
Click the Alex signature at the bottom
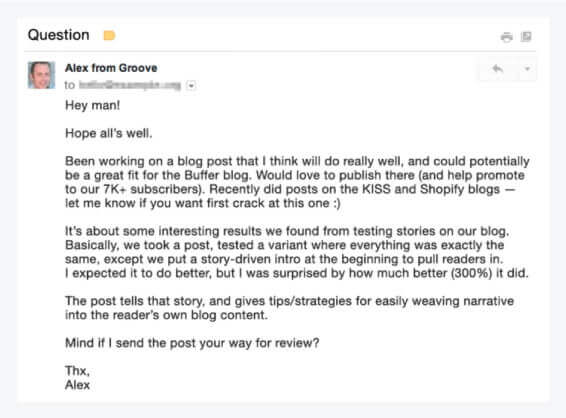(x=77, y=385)
